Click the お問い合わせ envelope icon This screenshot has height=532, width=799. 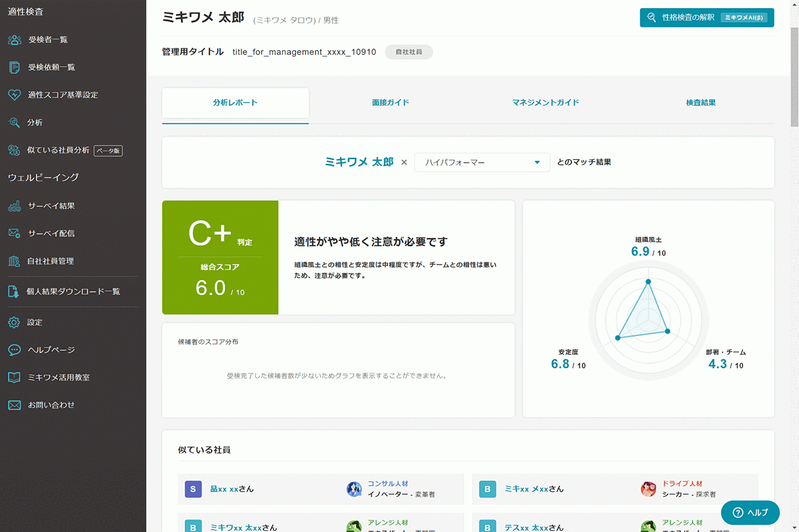pyautogui.click(x=14, y=405)
